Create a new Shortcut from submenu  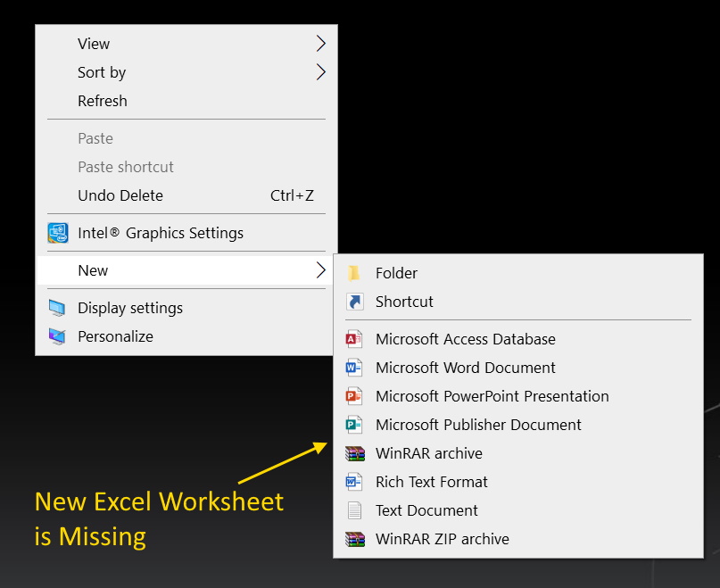(x=518, y=302)
